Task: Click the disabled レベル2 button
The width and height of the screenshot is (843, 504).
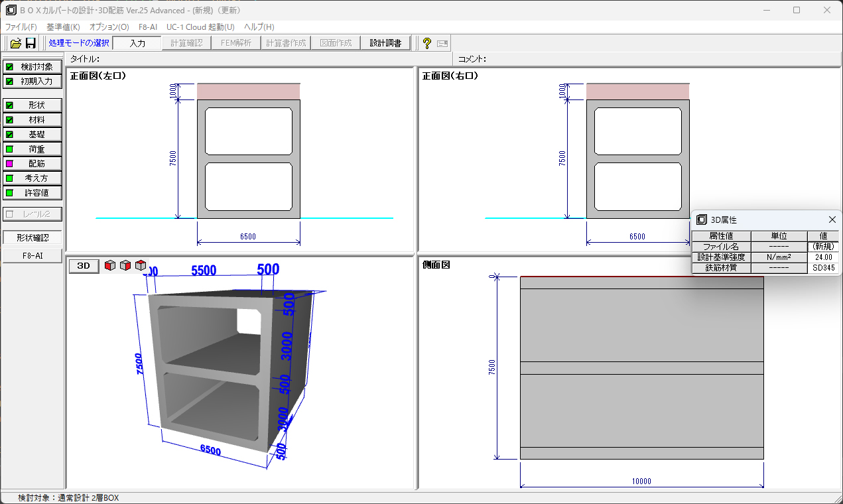Action: [x=32, y=214]
